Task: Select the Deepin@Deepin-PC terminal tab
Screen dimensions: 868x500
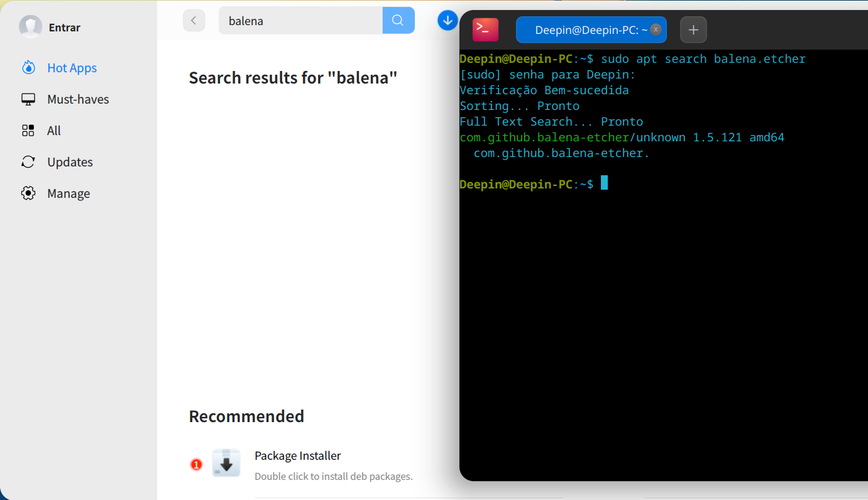Action: tap(591, 30)
